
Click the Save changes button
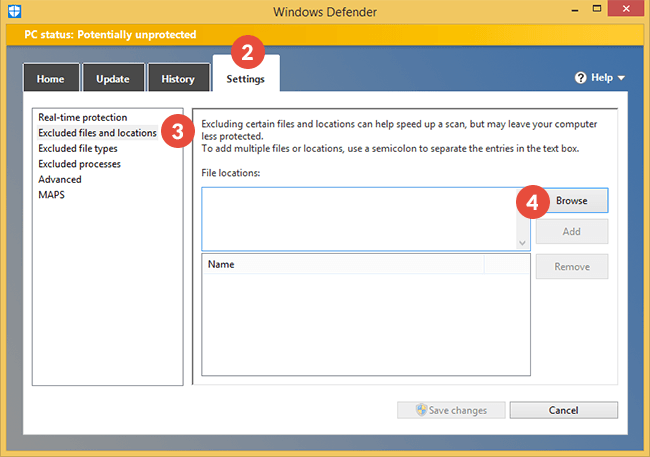[451, 410]
